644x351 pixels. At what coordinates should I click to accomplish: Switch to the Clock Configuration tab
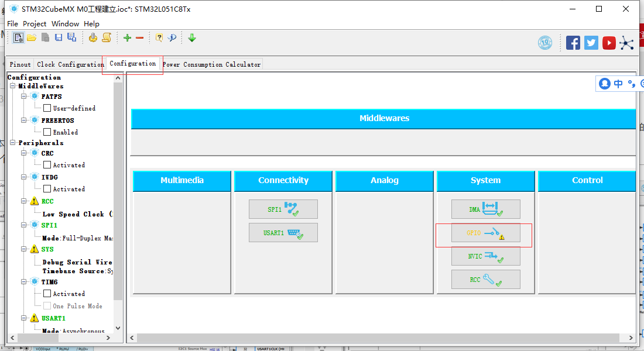click(x=70, y=64)
